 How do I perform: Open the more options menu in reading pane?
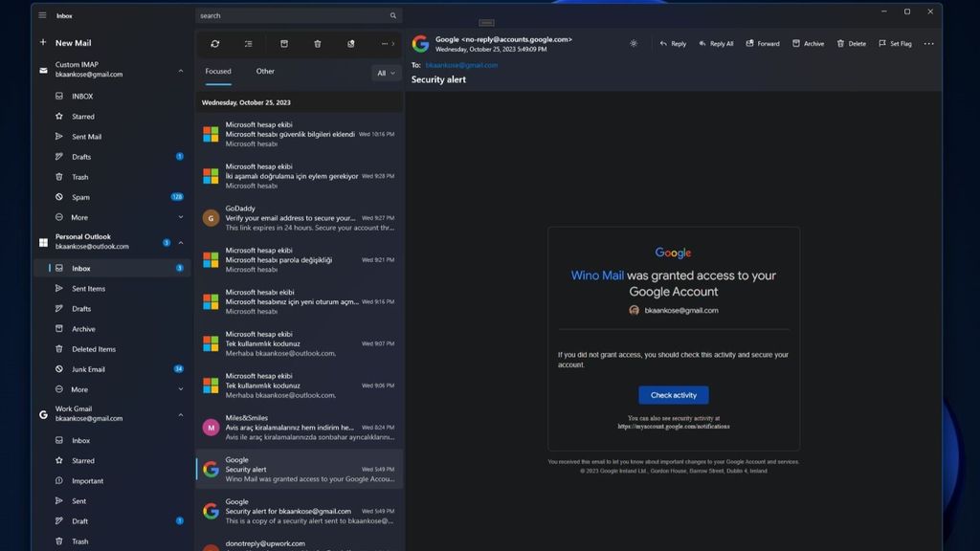(927, 43)
